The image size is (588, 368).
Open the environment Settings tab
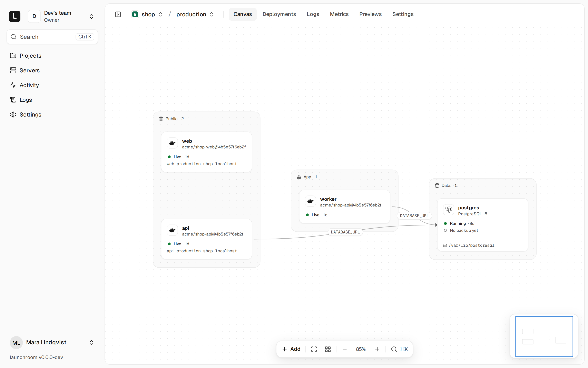click(403, 14)
